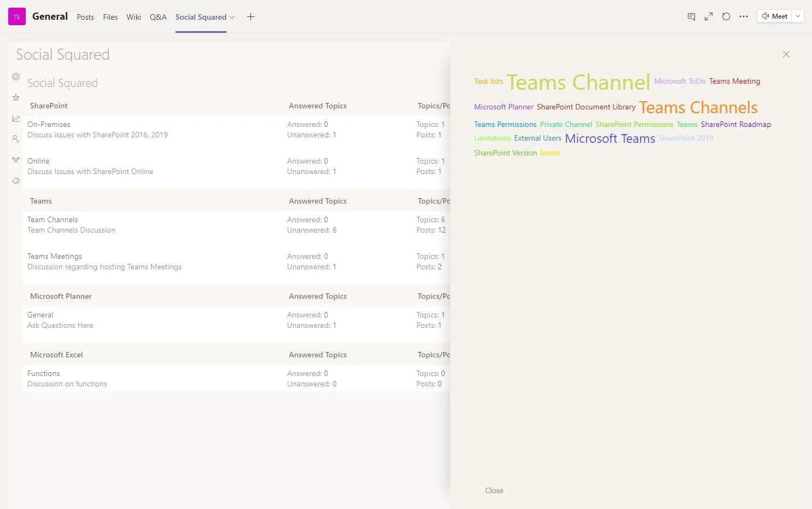
Task: Select the orange Teams Channels tag
Action: click(x=698, y=107)
